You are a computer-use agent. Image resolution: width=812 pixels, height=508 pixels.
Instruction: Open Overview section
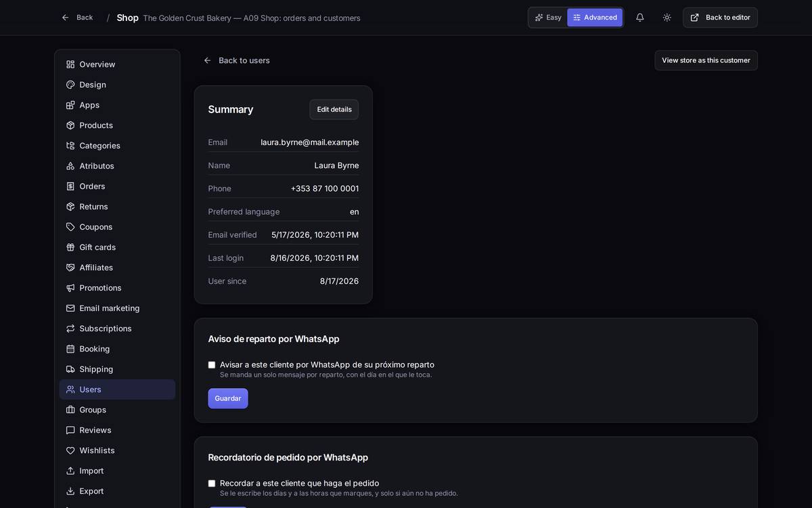(117, 64)
